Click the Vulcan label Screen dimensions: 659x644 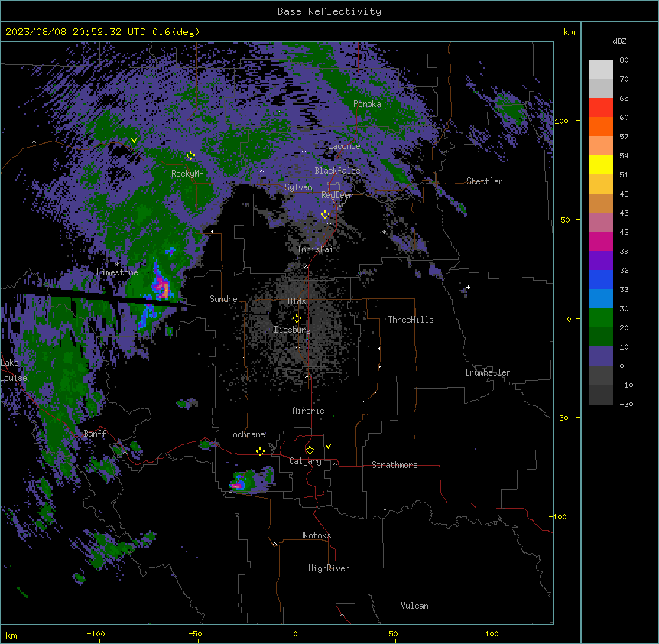click(414, 606)
